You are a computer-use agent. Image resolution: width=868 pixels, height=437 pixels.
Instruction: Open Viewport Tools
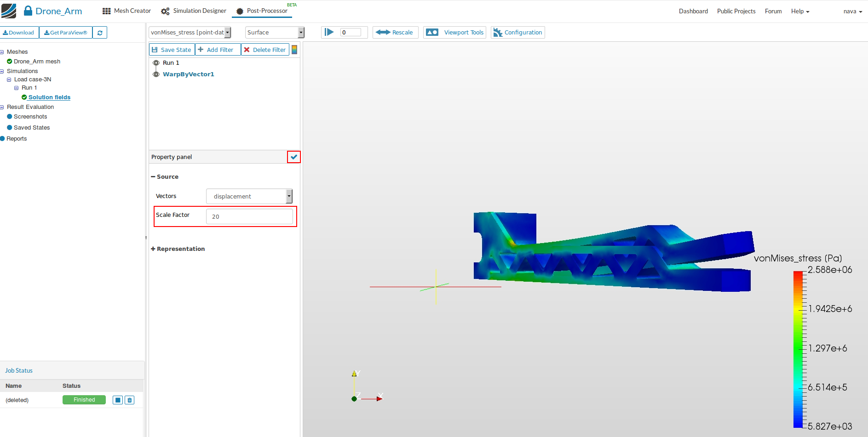click(454, 33)
